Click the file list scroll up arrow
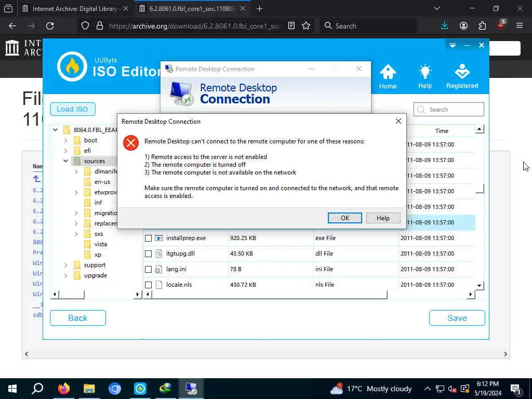The image size is (532, 399). (x=479, y=129)
